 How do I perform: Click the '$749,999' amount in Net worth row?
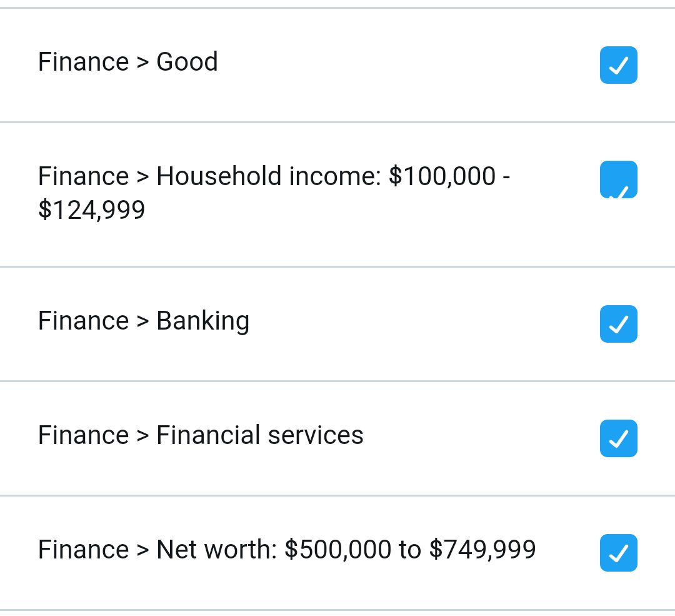tap(482, 550)
